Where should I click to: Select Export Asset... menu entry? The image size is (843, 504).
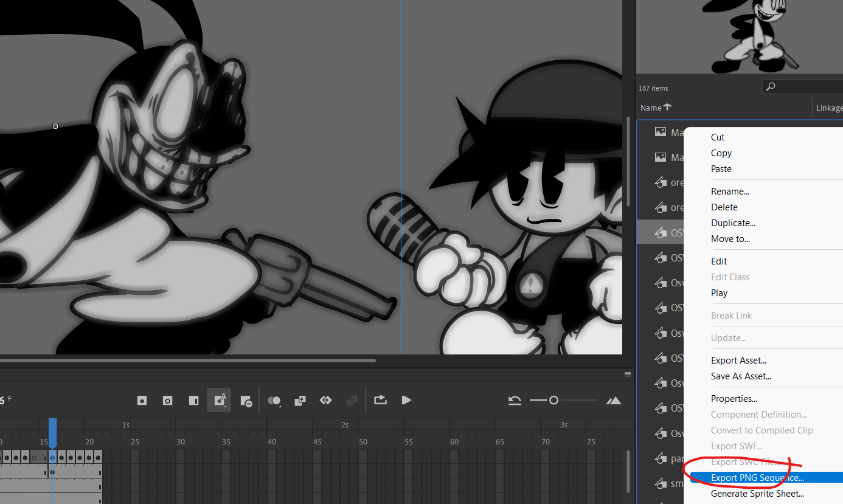point(738,361)
